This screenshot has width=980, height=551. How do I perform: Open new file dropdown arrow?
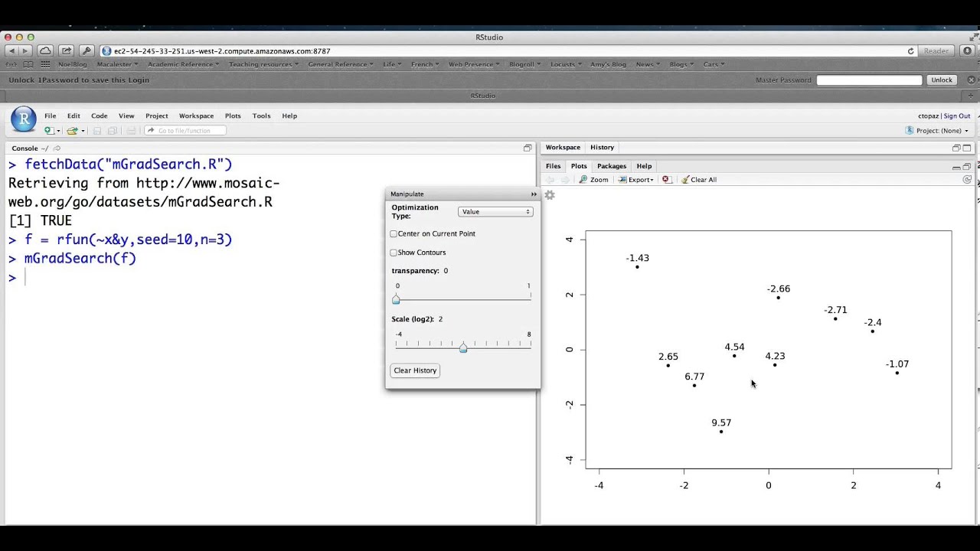(x=58, y=131)
